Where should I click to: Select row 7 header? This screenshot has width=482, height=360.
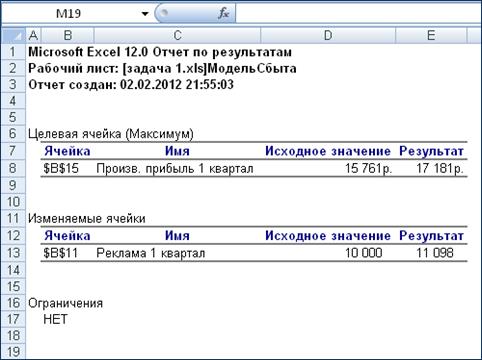[13, 151]
